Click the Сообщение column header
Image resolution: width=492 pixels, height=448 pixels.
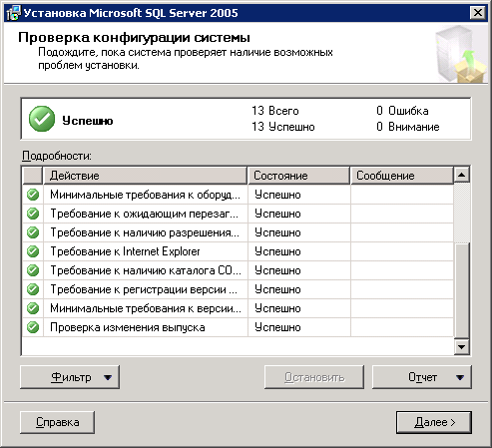402,176
